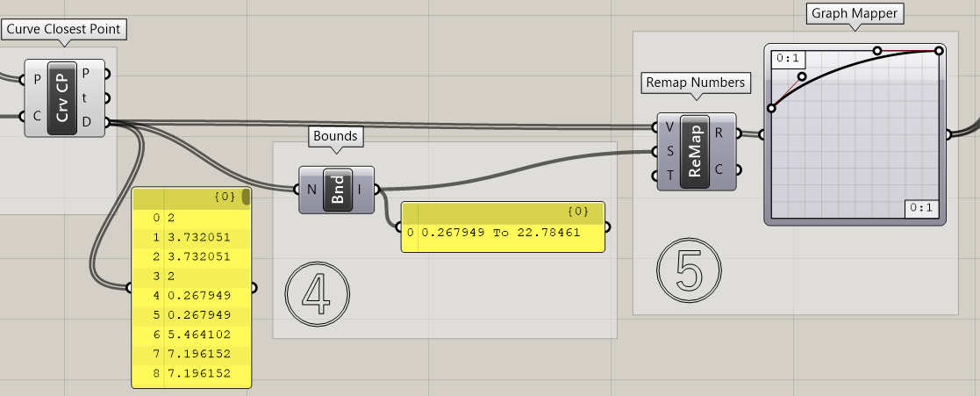Click the D output grip of Crv CP
980x396 pixels.
click(x=106, y=122)
